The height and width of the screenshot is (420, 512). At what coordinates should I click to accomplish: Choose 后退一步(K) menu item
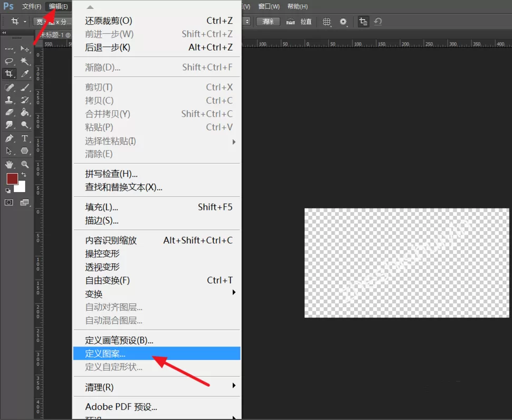(157, 47)
